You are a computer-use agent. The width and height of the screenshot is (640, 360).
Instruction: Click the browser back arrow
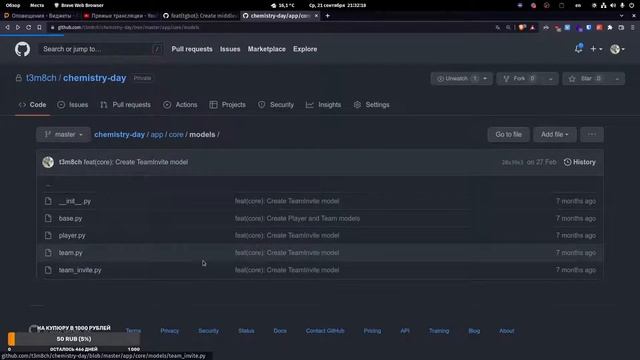(x=7, y=27)
